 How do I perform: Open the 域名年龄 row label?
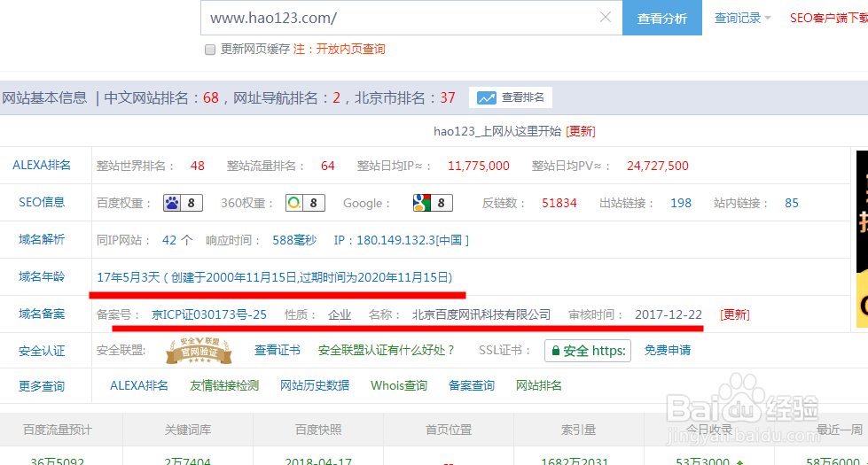[42, 276]
